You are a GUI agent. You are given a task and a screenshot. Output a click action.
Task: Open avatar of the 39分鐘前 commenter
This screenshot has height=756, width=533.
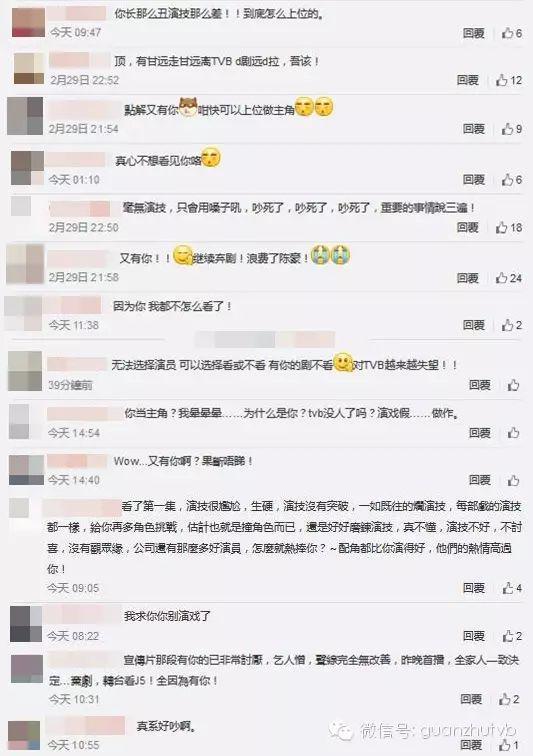click(x=25, y=371)
